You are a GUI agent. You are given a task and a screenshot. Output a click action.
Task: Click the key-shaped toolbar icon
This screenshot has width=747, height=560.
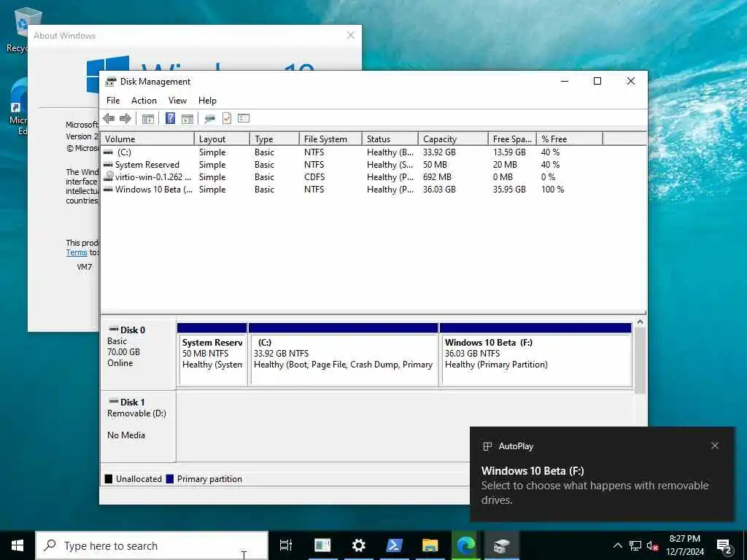click(x=209, y=119)
